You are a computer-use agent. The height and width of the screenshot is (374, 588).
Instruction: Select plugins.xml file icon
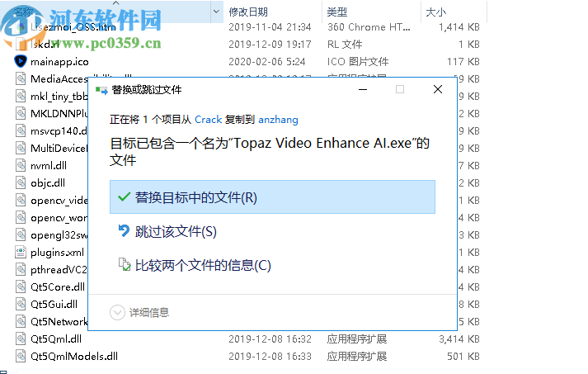click(21, 252)
